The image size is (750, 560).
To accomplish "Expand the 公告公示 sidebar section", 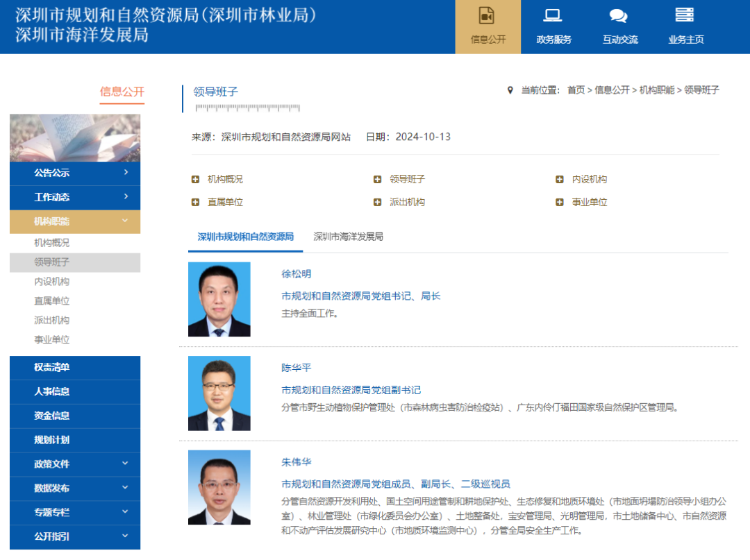I will (x=126, y=173).
